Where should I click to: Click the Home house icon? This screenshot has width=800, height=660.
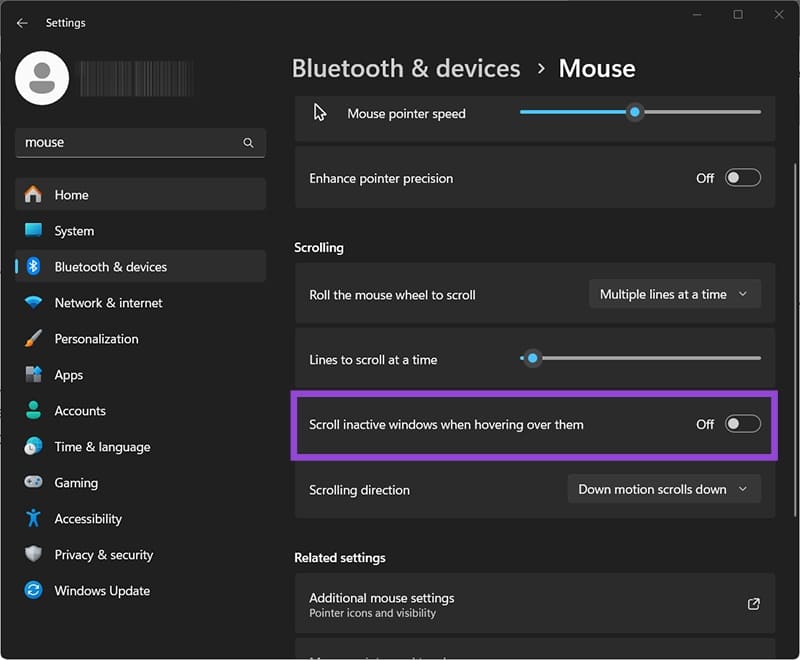[x=33, y=194]
